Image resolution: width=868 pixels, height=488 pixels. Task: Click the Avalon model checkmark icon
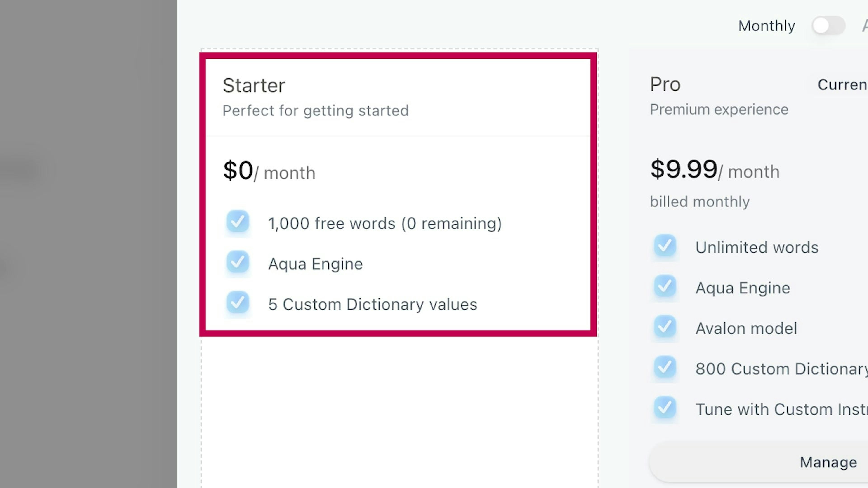[x=665, y=327]
